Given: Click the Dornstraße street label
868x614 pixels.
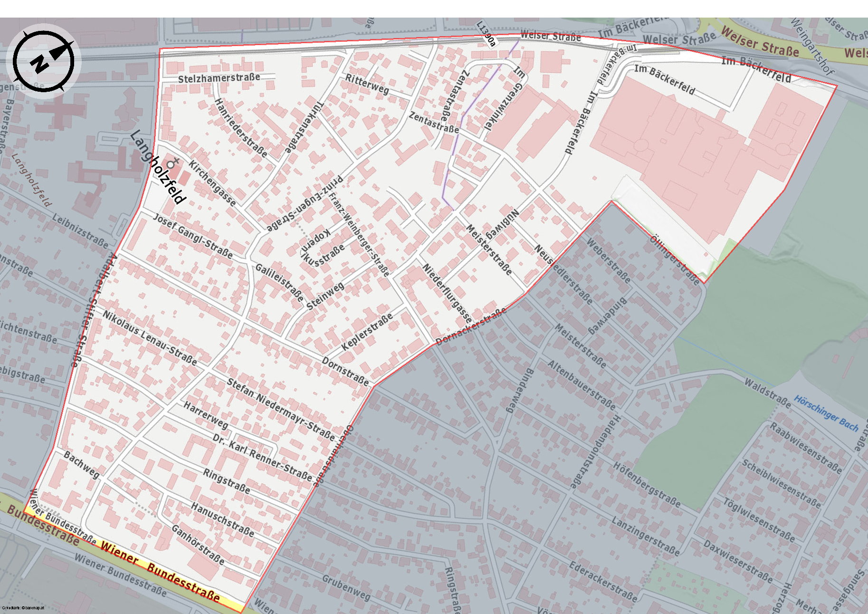Looking at the screenshot, I should coord(345,371).
